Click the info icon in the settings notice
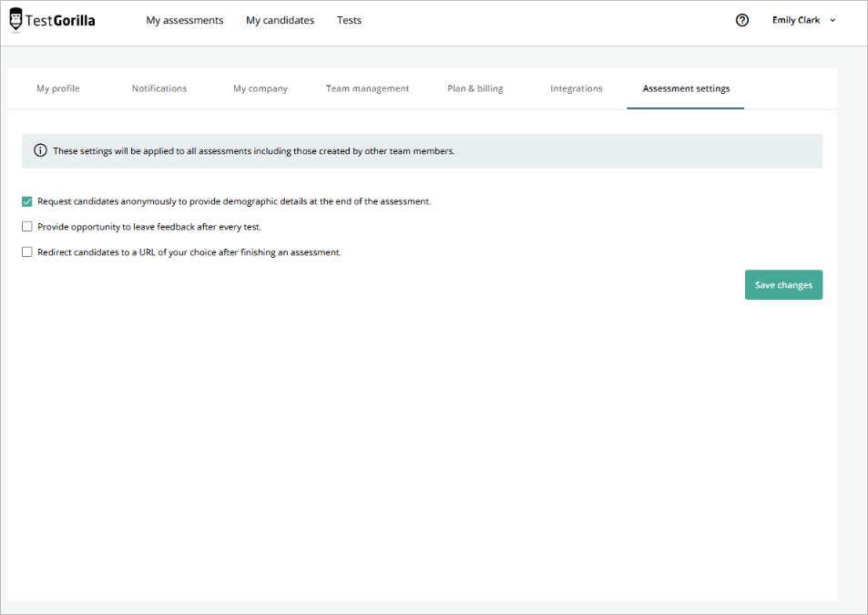 pyautogui.click(x=40, y=150)
